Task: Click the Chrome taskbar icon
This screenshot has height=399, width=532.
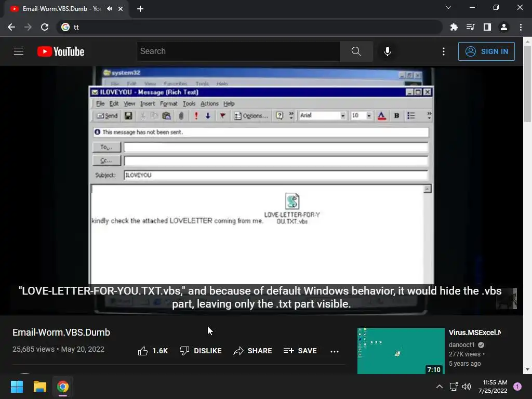Action: 63,387
